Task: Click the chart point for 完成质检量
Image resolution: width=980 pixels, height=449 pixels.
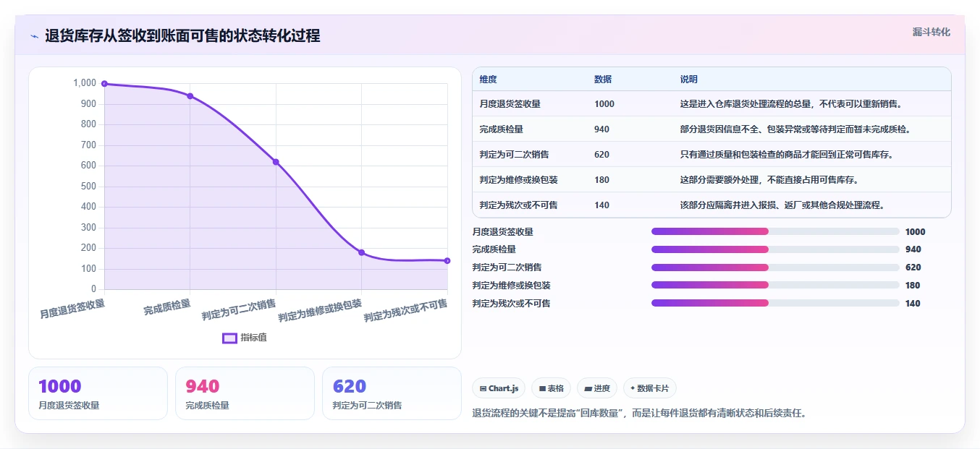Action: (190, 96)
